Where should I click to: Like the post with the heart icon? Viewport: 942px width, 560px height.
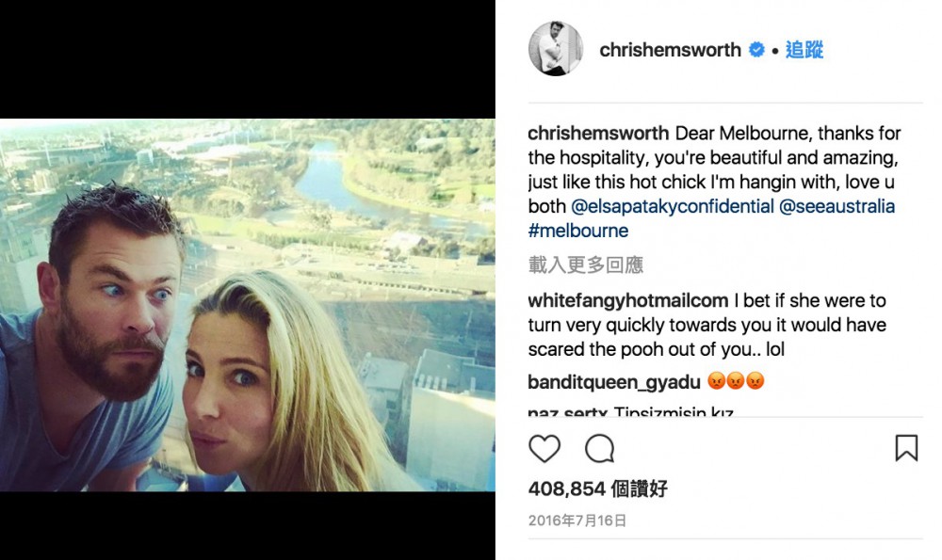[x=544, y=448]
